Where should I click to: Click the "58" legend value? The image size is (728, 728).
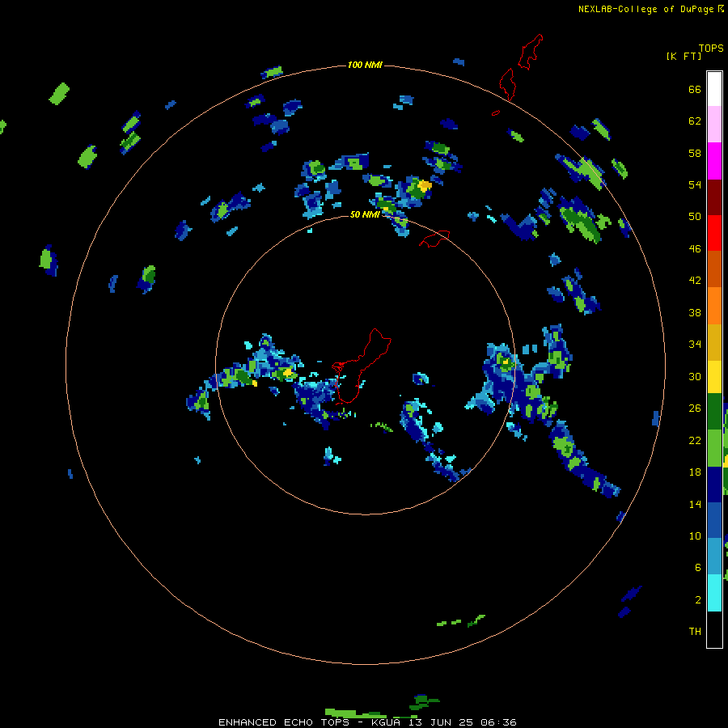click(x=695, y=153)
